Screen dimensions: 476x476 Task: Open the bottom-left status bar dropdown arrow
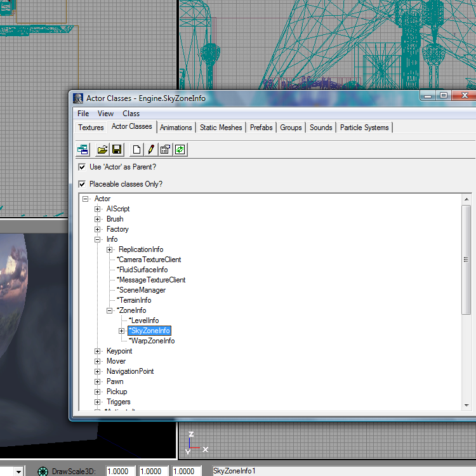[18, 472]
